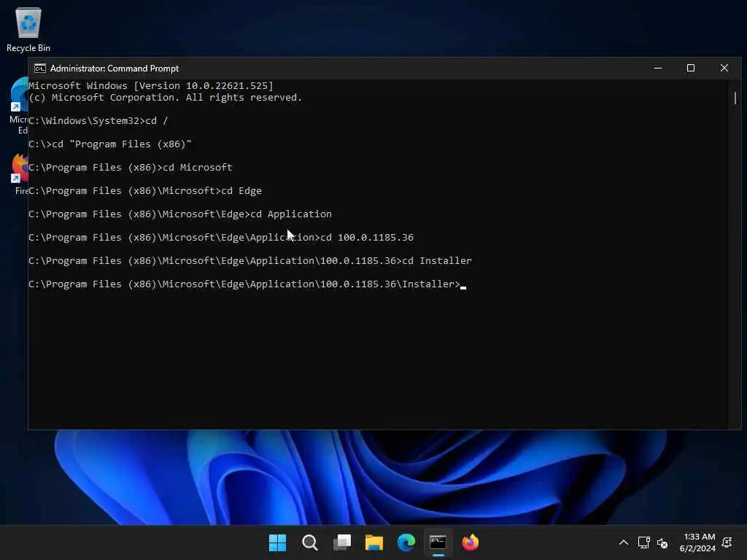Click the 'cd Microsoft' command line
The height and width of the screenshot is (560, 747).
pos(131,168)
